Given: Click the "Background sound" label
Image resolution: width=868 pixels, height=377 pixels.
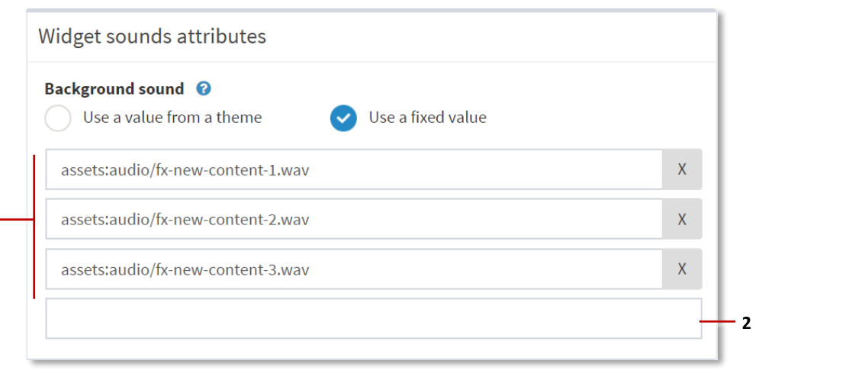Looking at the screenshot, I should pos(114,89).
